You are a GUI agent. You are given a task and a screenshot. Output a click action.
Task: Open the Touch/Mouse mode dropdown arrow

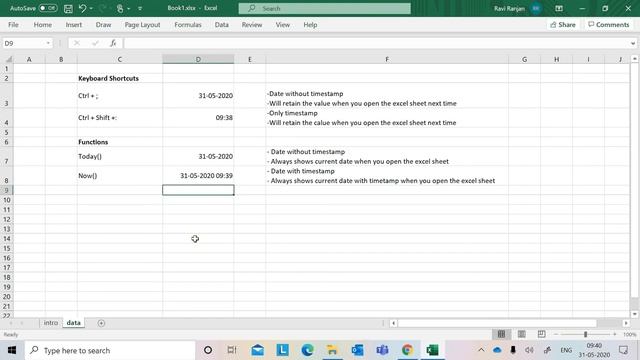click(129, 8)
